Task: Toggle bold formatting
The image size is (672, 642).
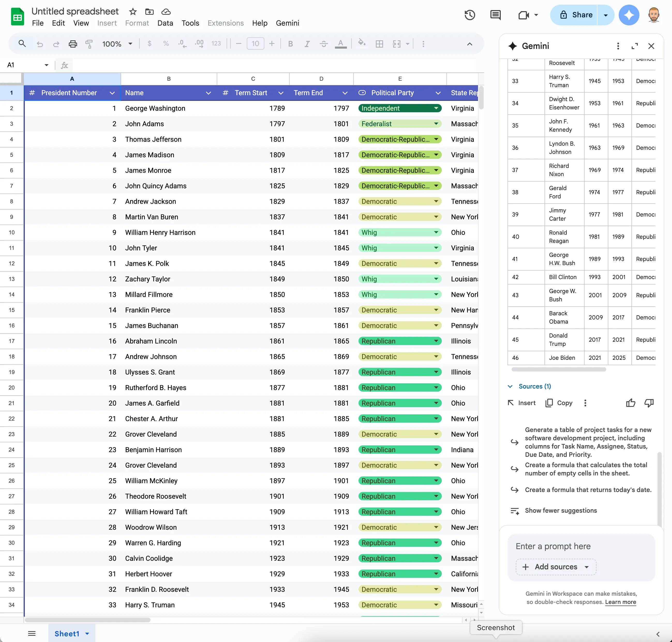Action: 290,44
